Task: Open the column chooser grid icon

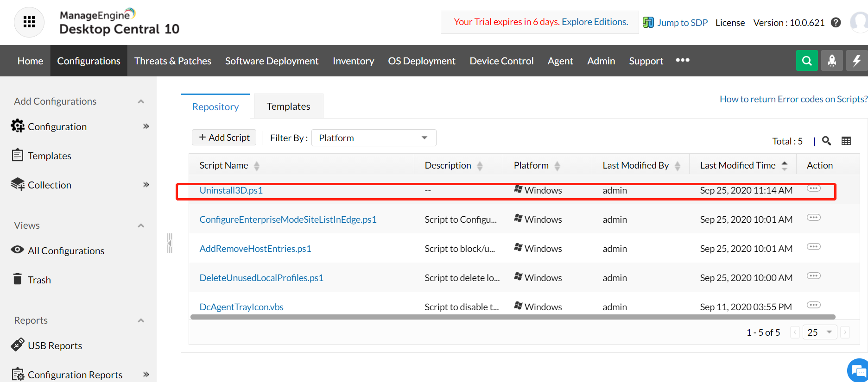Action: pyautogui.click(x=846, y=141)
